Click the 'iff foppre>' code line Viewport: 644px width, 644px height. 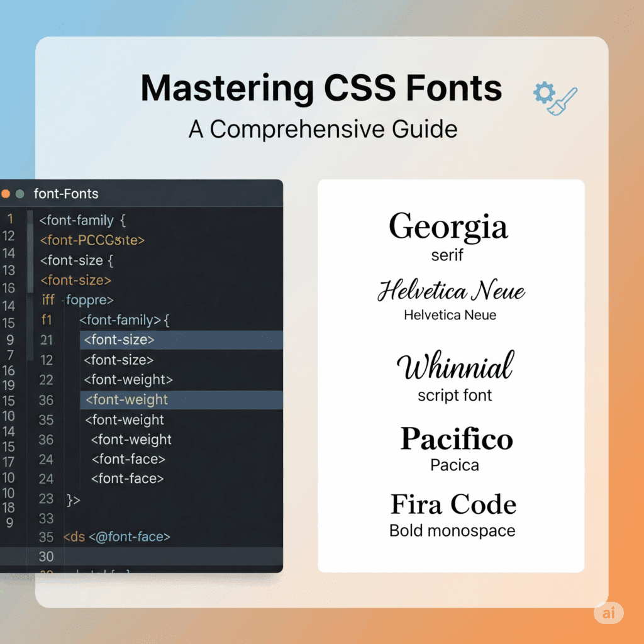77,300
